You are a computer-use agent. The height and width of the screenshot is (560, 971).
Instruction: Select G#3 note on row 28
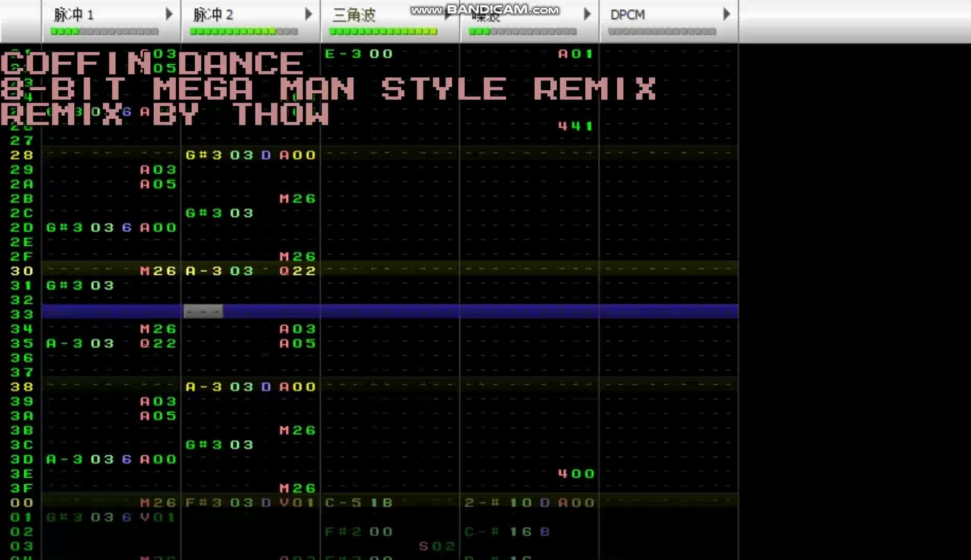click(204, 155)
